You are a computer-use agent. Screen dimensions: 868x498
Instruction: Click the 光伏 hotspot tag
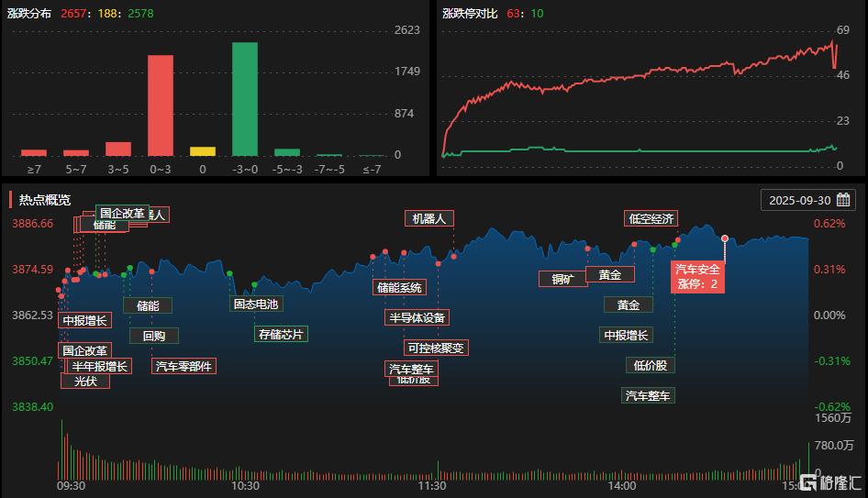point(85,381)
